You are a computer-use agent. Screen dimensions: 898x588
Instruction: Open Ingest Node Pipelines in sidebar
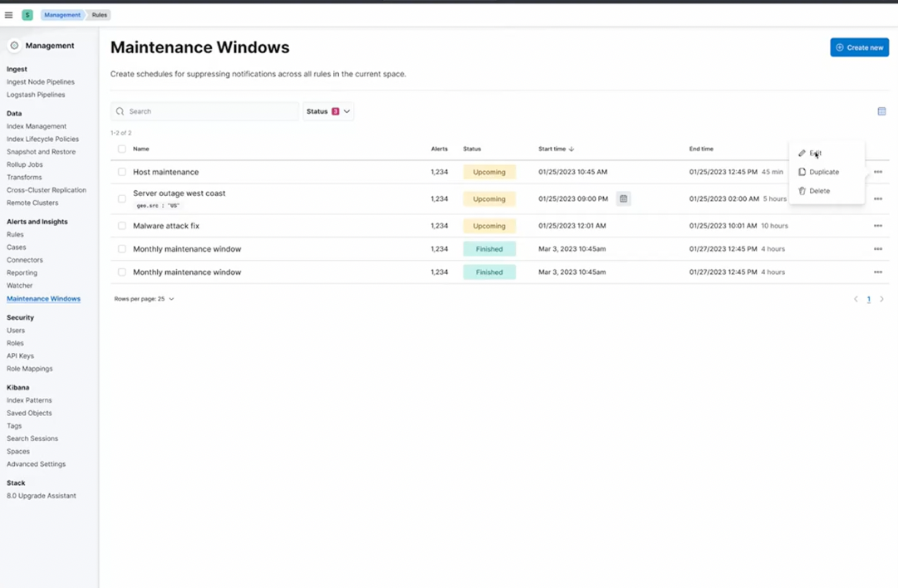click(41, 82)
